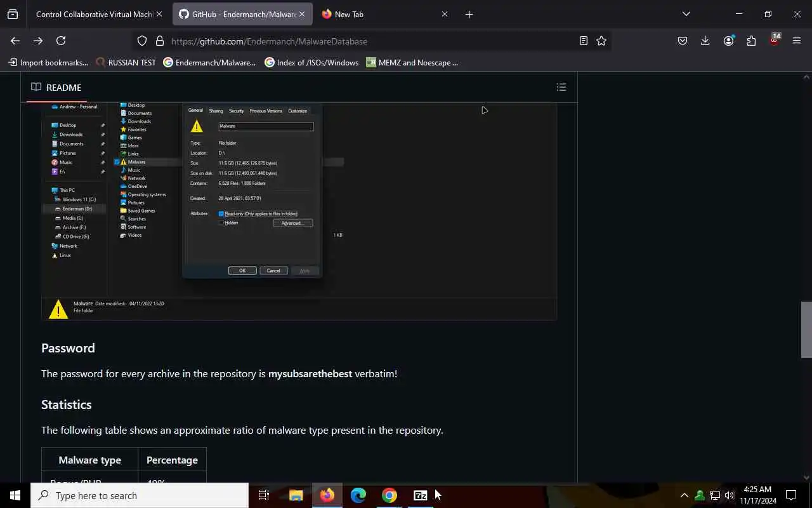The height and width of the screenshot is (508, 812).
Task: Open the Malware folder properties screenshot image
Action: tap(299, 211)
